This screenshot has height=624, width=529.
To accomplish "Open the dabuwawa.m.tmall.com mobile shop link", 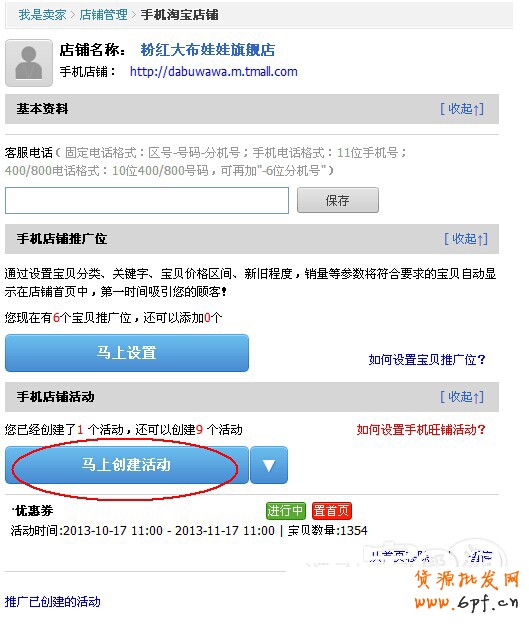I will pos(214,72).
